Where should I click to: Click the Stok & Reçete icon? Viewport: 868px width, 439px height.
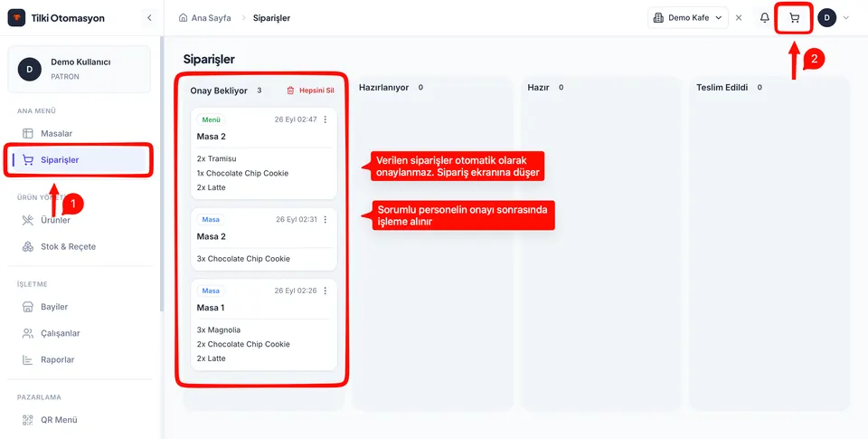[28, 247]
